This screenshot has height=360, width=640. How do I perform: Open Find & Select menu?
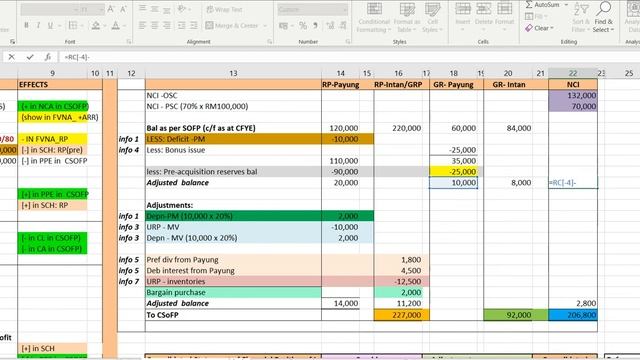click(604, 18)
